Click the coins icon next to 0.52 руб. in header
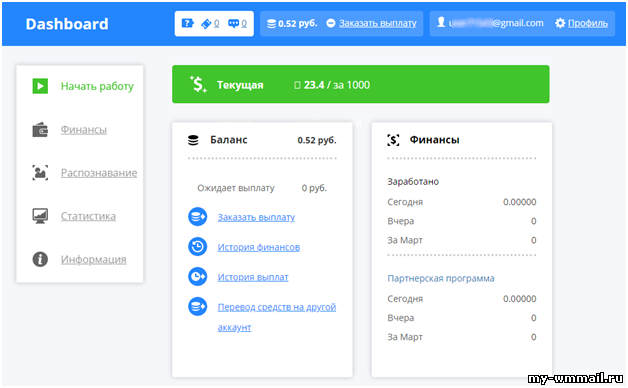The image size is (628, 388). click(x=272, y=24)
